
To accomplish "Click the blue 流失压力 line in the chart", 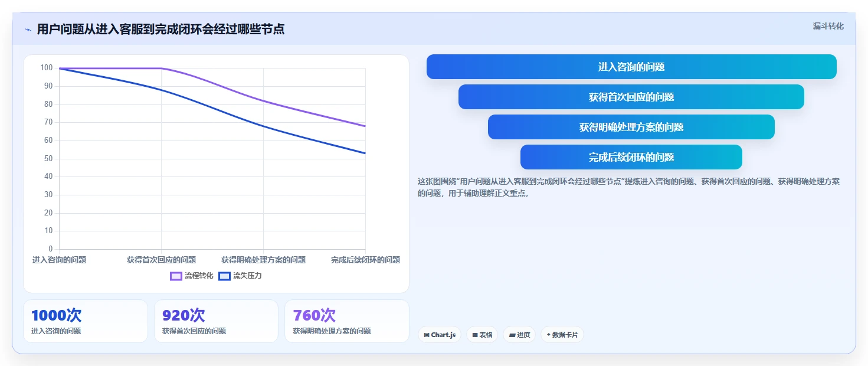I will [x=263, y=126].
